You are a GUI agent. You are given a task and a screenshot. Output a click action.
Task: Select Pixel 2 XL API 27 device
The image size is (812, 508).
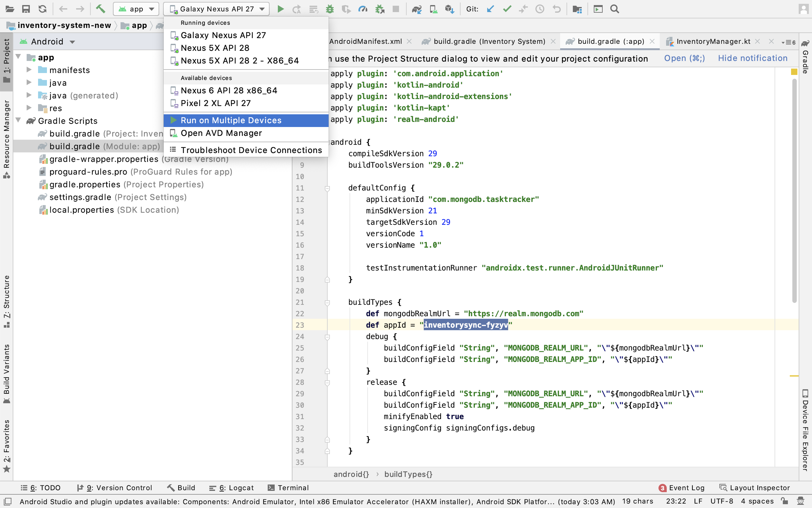coord(246,104)
